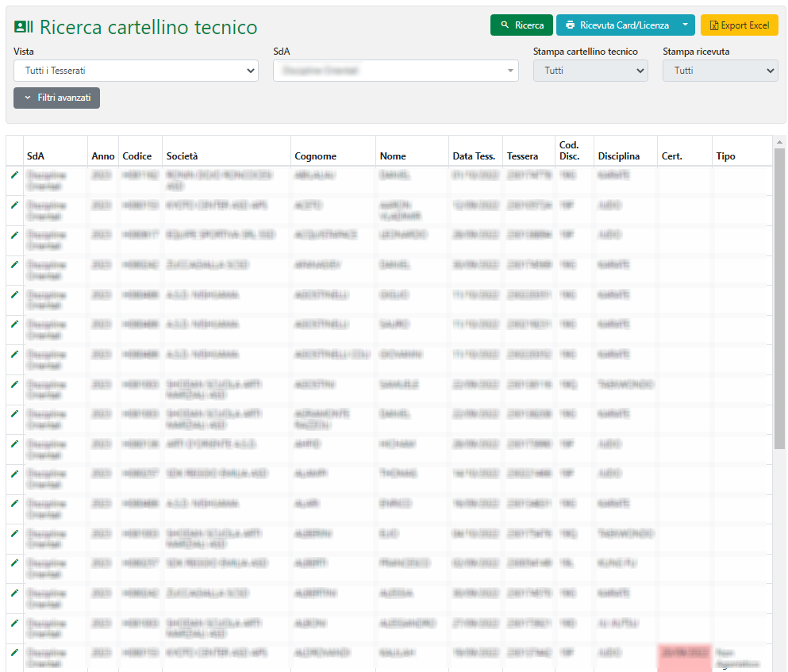The height and width of the screenshot is (672, 788).
Task: Expand the Filtri avanzati panel
Action: pyautogui.click(x=57, y=98)
